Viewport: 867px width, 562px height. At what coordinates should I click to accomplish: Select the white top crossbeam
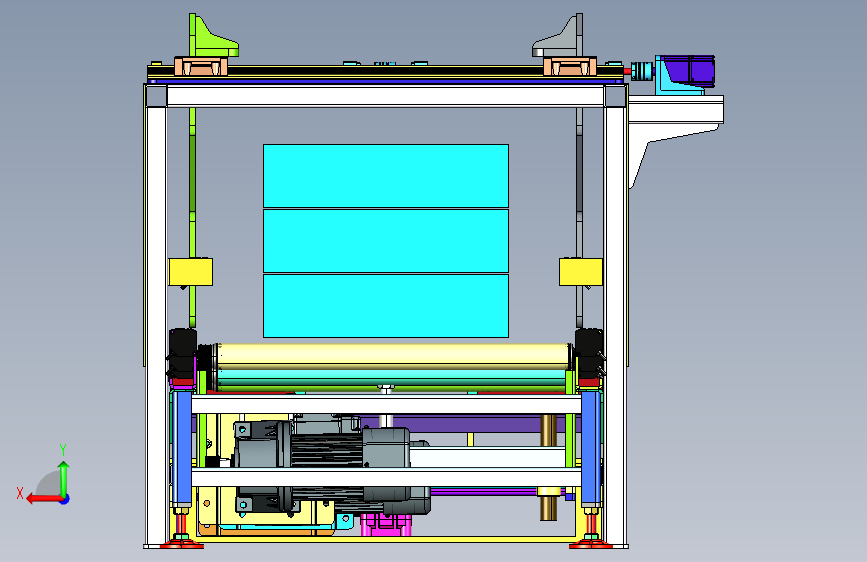pos(385,96)
